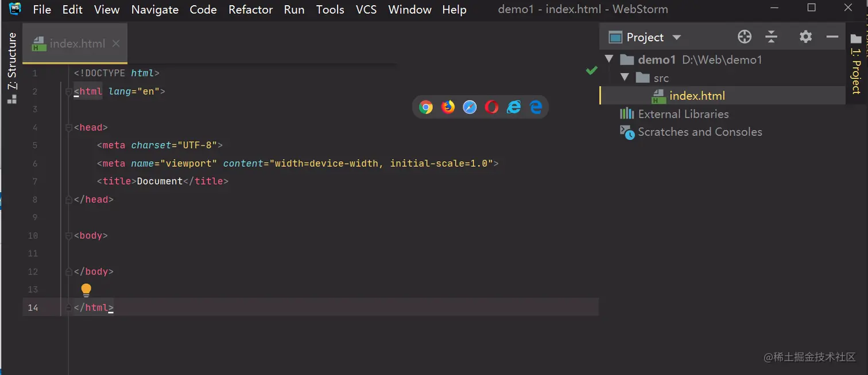Open the Tools menu
This screenshot has height=375, width=868.
coord(330,10)
